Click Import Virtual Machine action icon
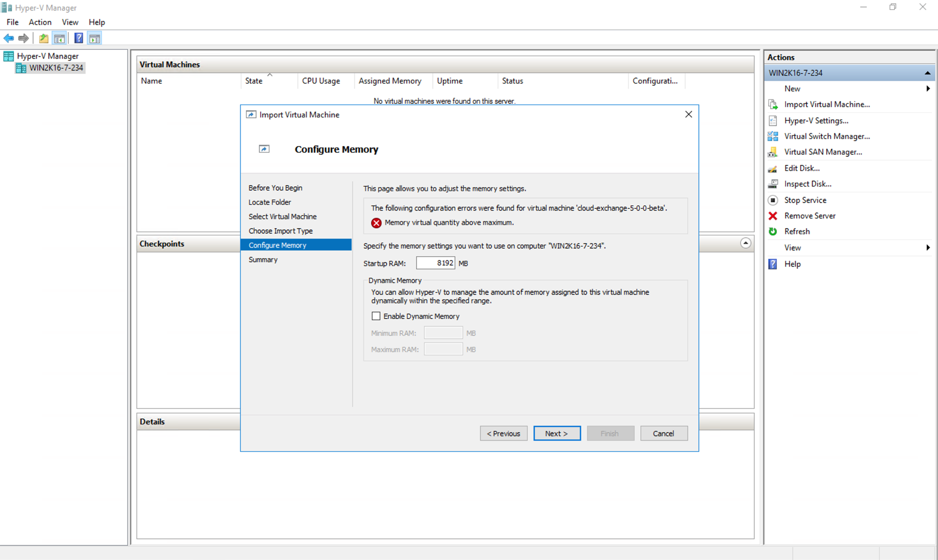Image resolution: width=938 pixels, height=560 pixels. (773, 104)
